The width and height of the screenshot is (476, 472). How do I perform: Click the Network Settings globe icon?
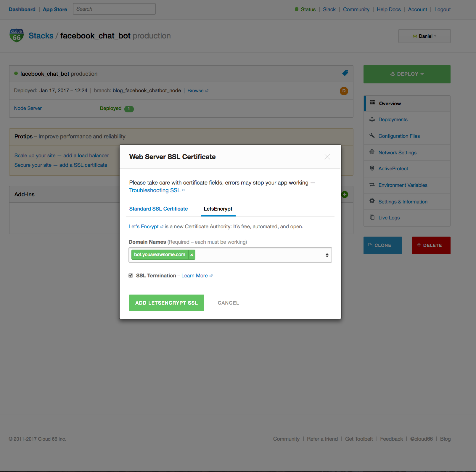click(372, 152)
